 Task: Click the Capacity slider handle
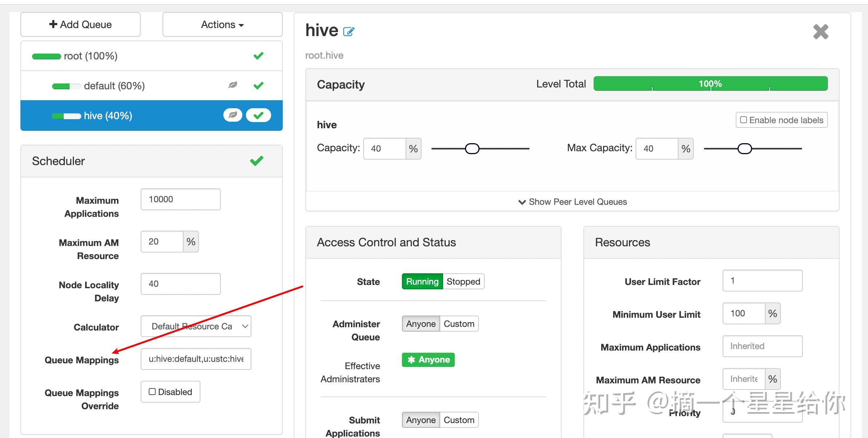472,149
